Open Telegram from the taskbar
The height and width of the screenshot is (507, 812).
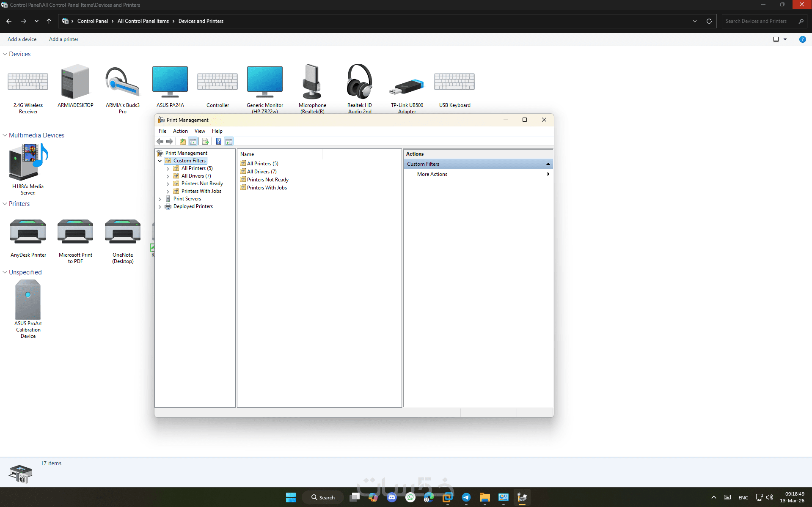click(x=466, y=497)
